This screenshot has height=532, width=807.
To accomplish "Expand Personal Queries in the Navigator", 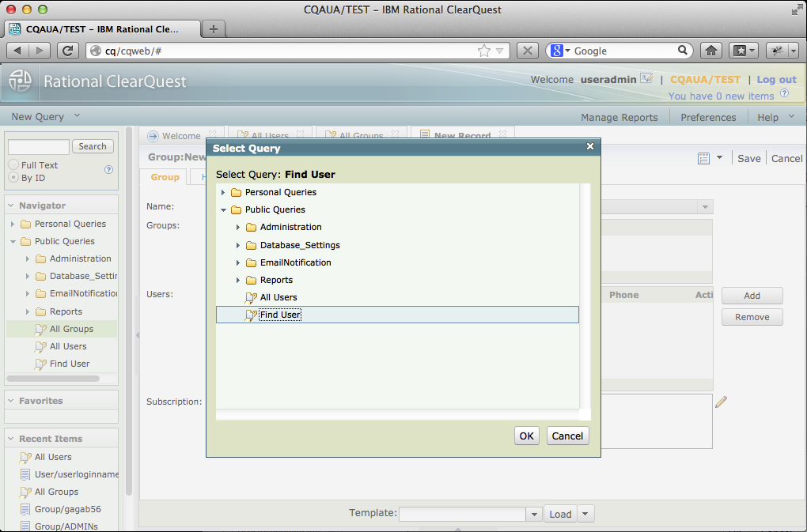I will pyautogui.click(x=13, y=224).
